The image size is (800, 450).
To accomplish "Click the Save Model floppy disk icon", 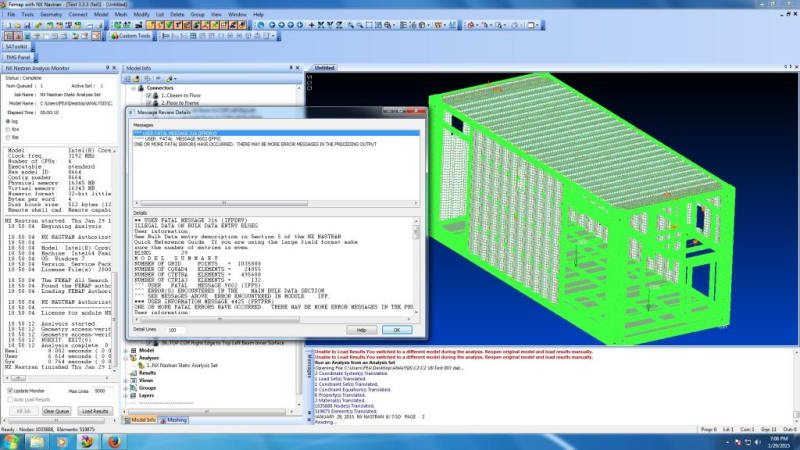I will click(x=27, y=25).
